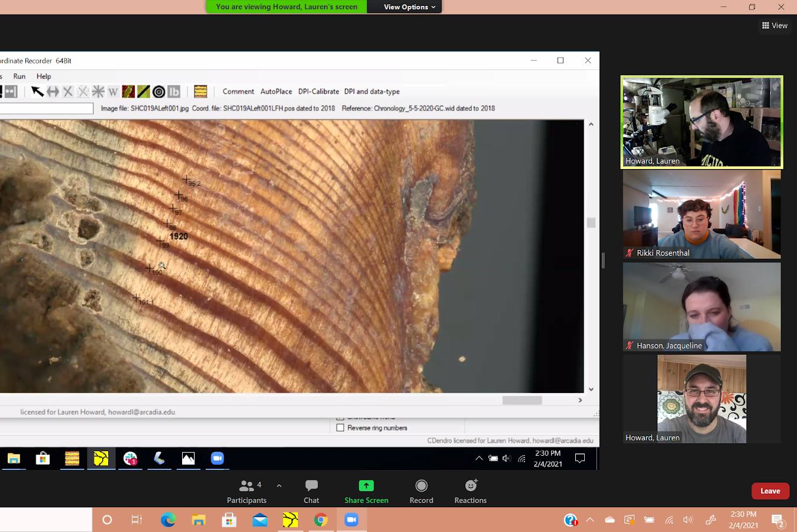The height and width of the screenshot is (532, 797).
Task: Click the local taskbar volume icon
Action: (x=688, y=520)
